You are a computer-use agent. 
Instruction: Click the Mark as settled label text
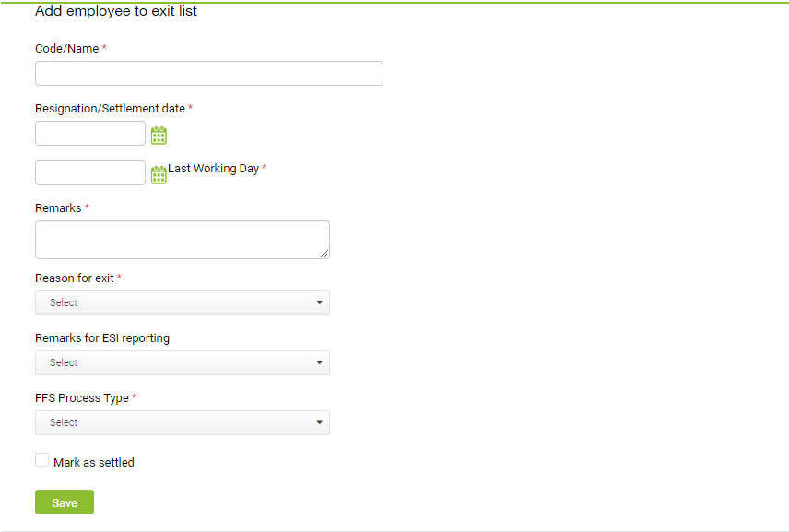[x=94, y=463]
